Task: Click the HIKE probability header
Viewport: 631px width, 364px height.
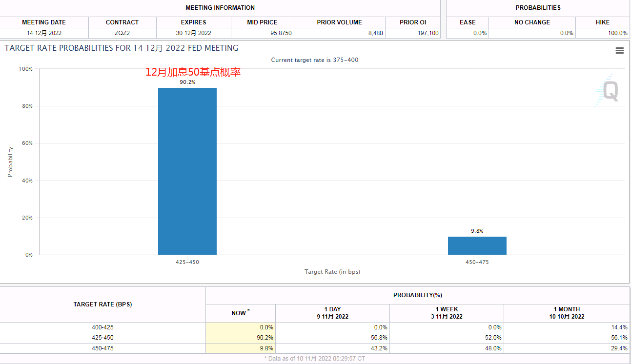Action: click(x=602, y=22)
